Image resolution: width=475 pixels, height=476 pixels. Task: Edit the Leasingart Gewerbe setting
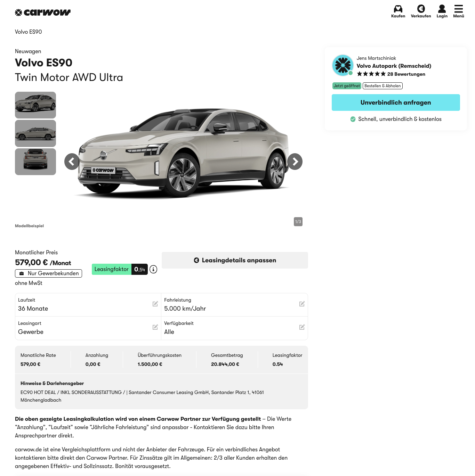[155, 327]
